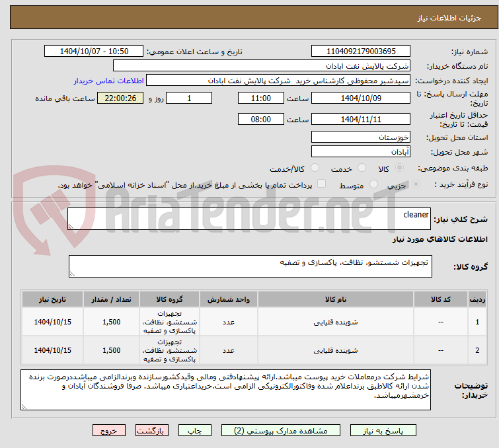Click the request creator field سیدشبر محفوظی
499x448 pixels.
click(x=278, y=81)
